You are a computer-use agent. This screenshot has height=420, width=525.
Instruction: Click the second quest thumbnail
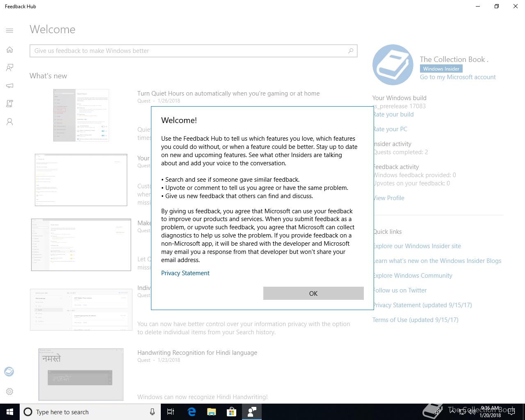click(81, 180)
